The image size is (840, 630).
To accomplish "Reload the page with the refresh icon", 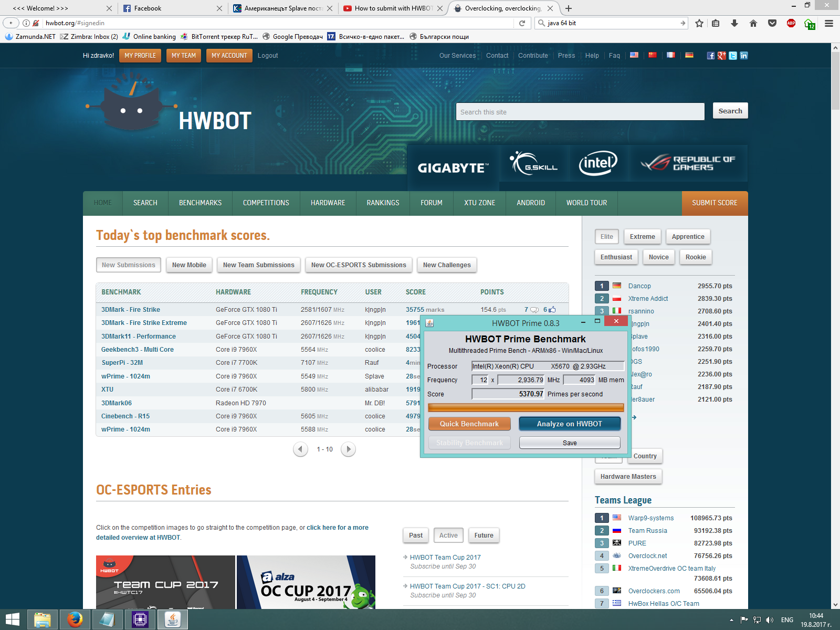I will [522, 23].
